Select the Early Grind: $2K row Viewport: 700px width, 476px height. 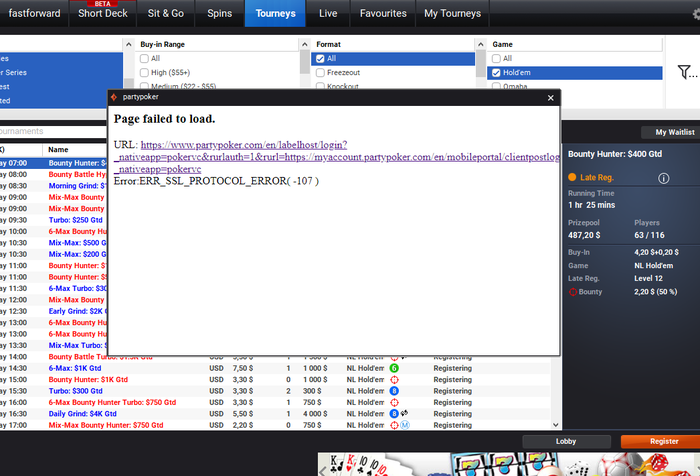click(x=54, y=311)
